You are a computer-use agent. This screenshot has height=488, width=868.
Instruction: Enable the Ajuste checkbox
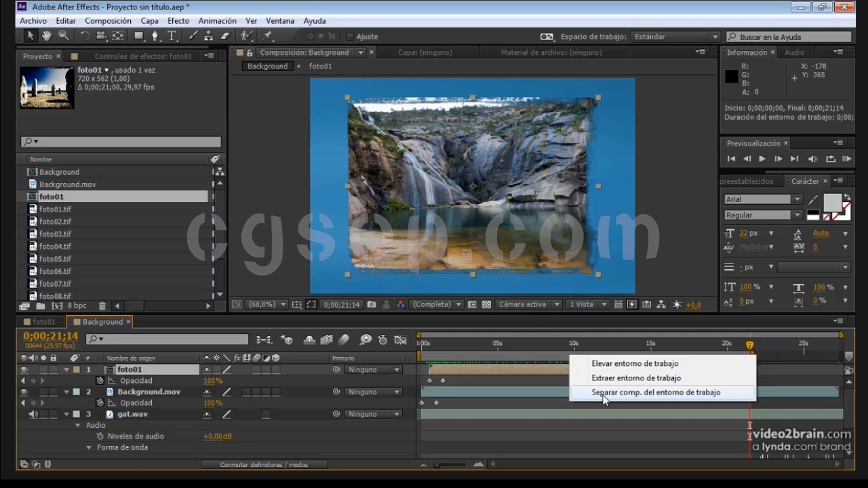350,37
